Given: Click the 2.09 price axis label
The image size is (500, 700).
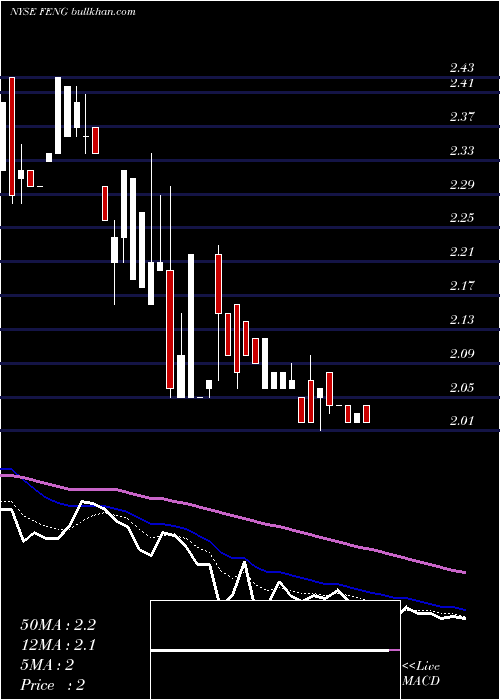Looking at the screenshot, I should (462, 354).
